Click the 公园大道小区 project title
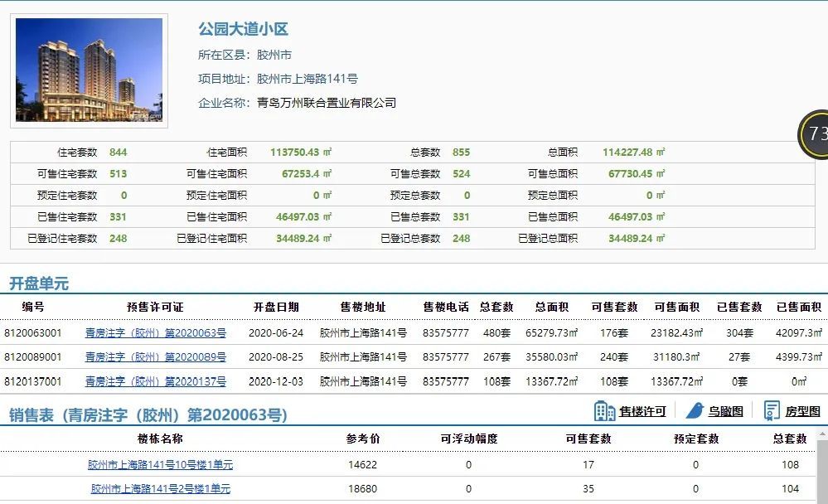828x504 pixels. click(243, 29)
